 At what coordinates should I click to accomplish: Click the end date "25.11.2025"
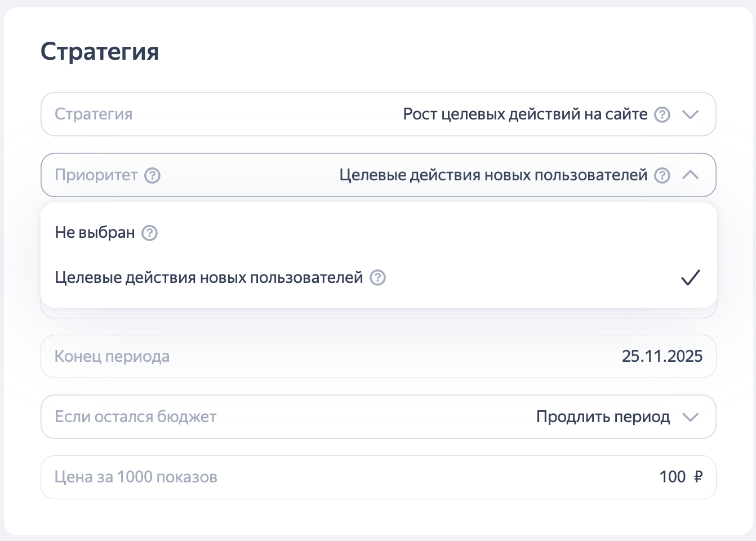pyautogui.click(x=662, y=356)
